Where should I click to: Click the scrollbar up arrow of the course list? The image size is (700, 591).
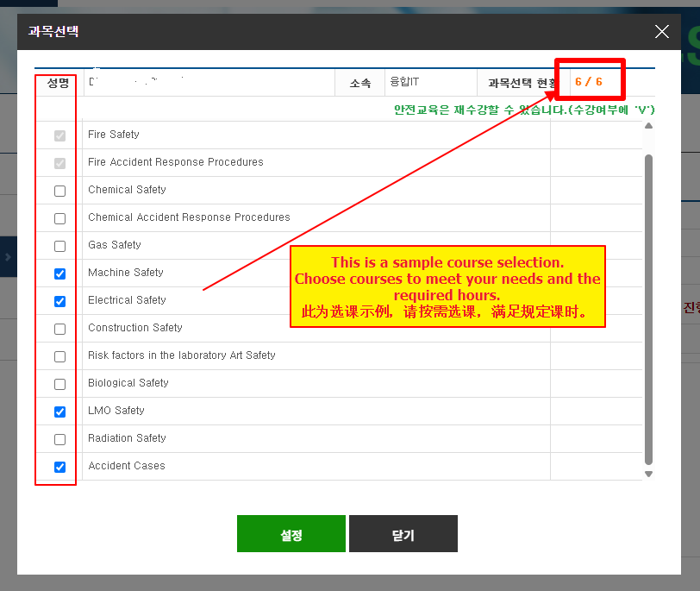648,126
